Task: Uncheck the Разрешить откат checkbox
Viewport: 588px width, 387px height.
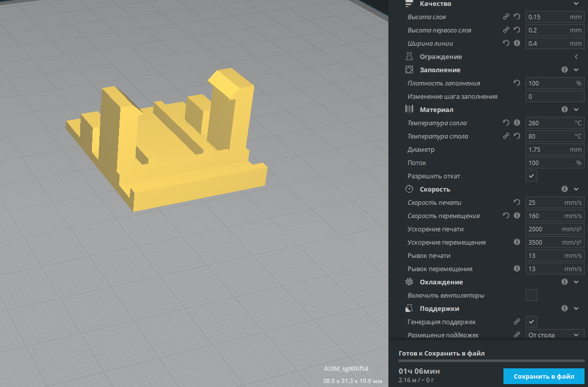Action: tap(531, 176)
